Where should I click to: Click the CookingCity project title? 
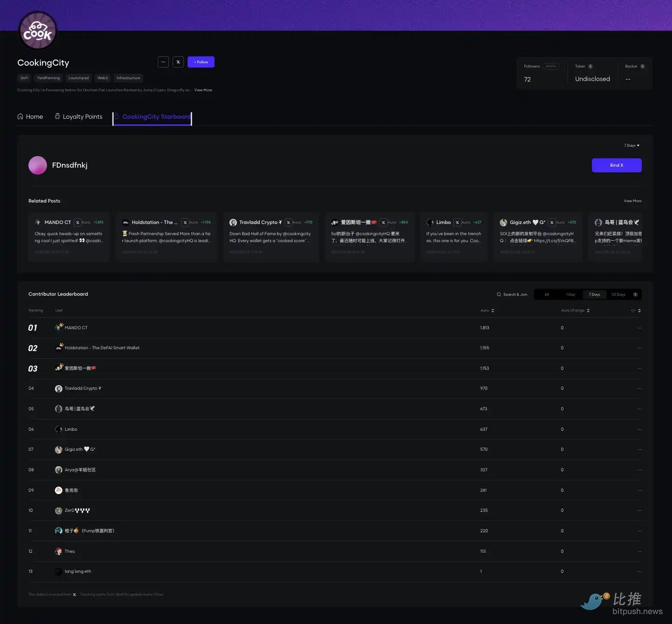tap(43, 62)
